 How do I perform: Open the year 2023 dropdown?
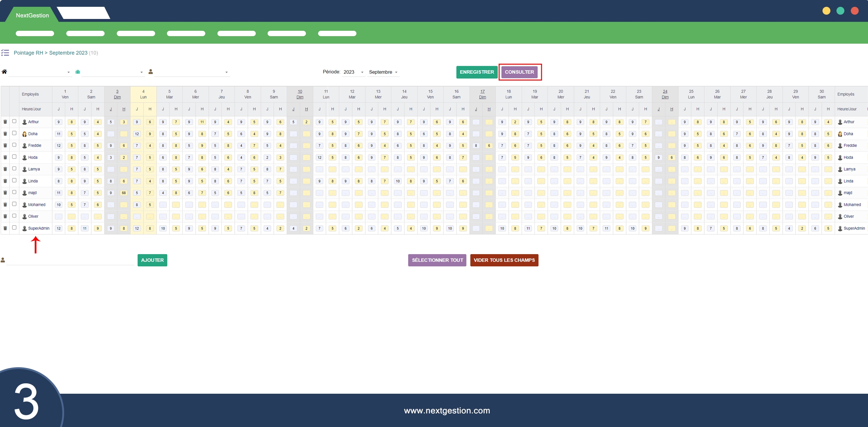[353, 72]
